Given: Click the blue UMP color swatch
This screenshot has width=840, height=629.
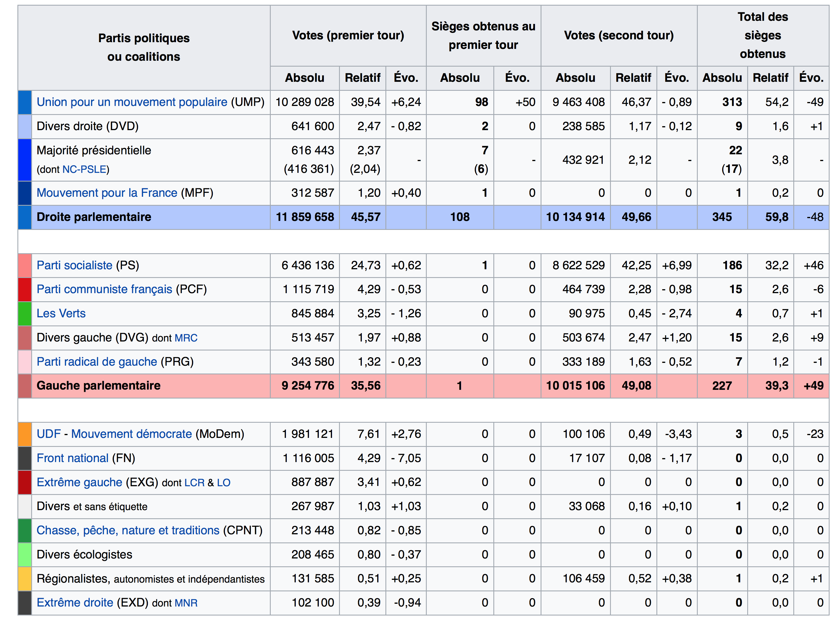Looking at the screenshot, I should point(25,103).
